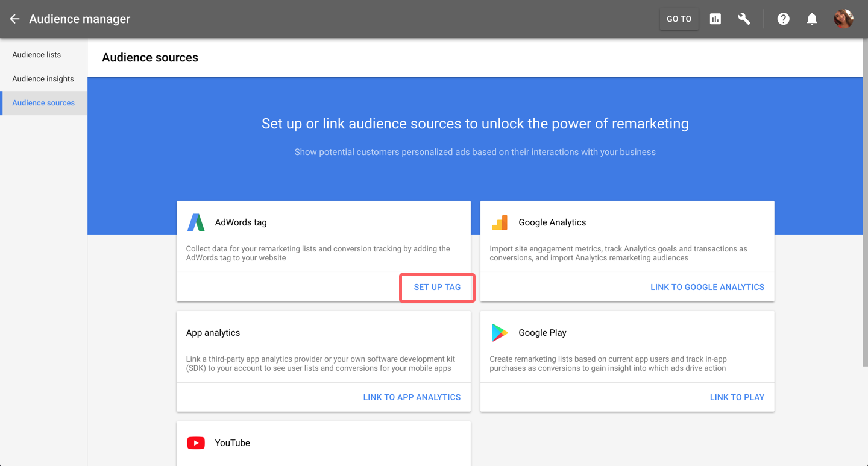Click the 'Set up or link audience sources' headline
Screen dimensions: 868x466
[475, 124]
